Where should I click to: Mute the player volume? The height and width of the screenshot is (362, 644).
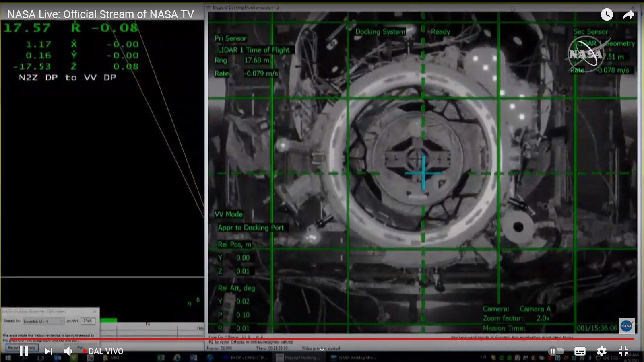[x=68, y=351]
